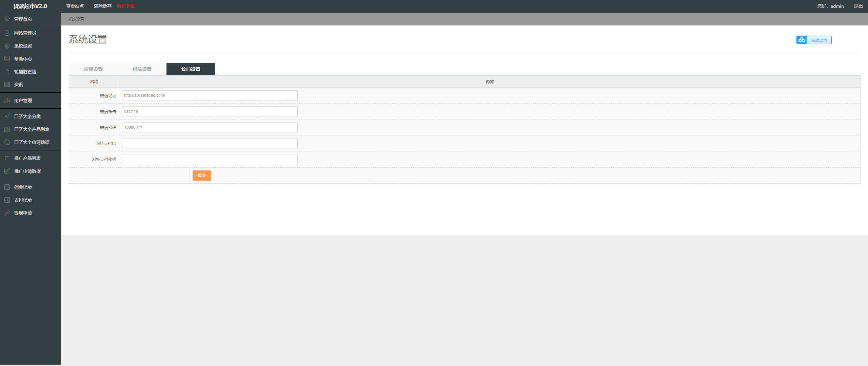
Task: Select the active 接口设置 tab
Action: tap(191, 69)
